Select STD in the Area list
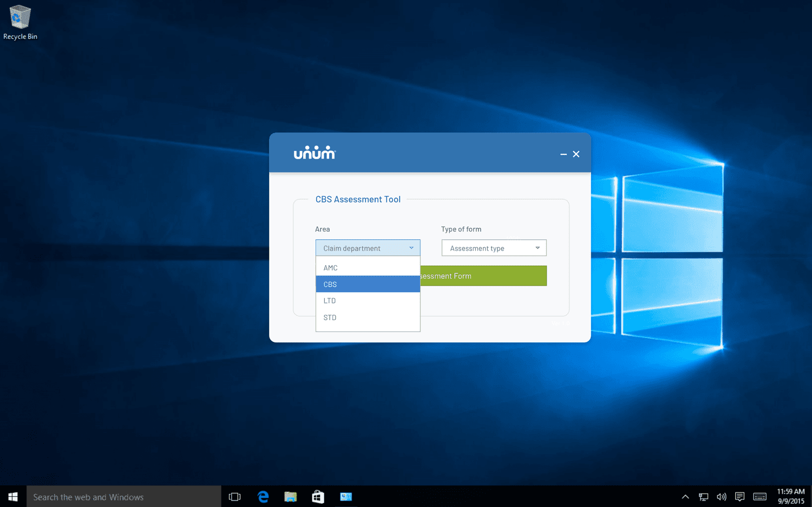812x507 pixels. (368, 318)
